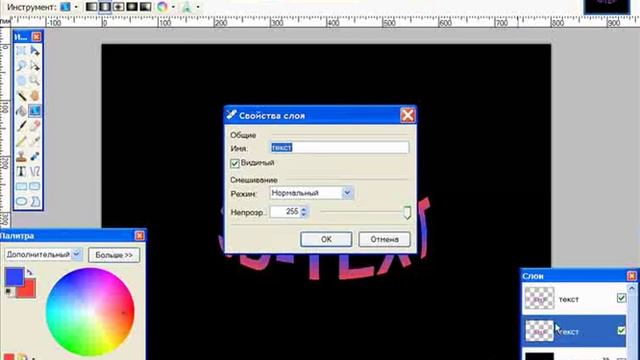
Task: Confirm layer properties with OK
Action: 326,239
